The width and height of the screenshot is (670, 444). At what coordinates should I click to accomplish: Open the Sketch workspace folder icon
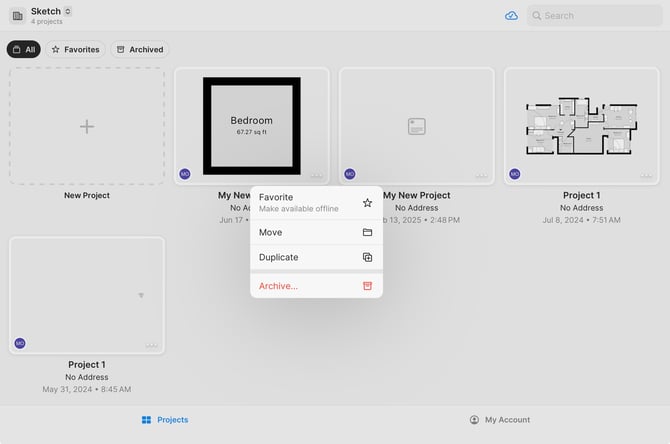tap(18, 16)
